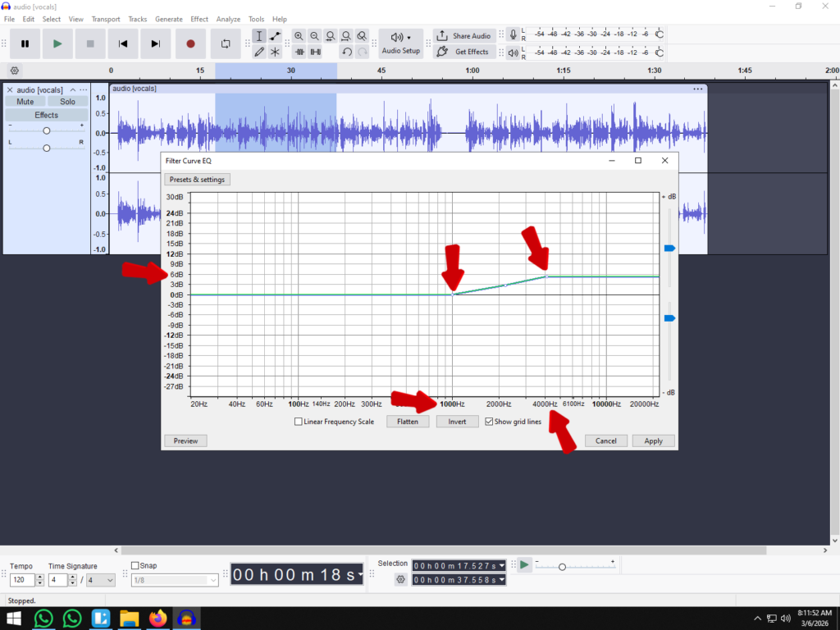Enable the Snap checkbox

[135, 565]
